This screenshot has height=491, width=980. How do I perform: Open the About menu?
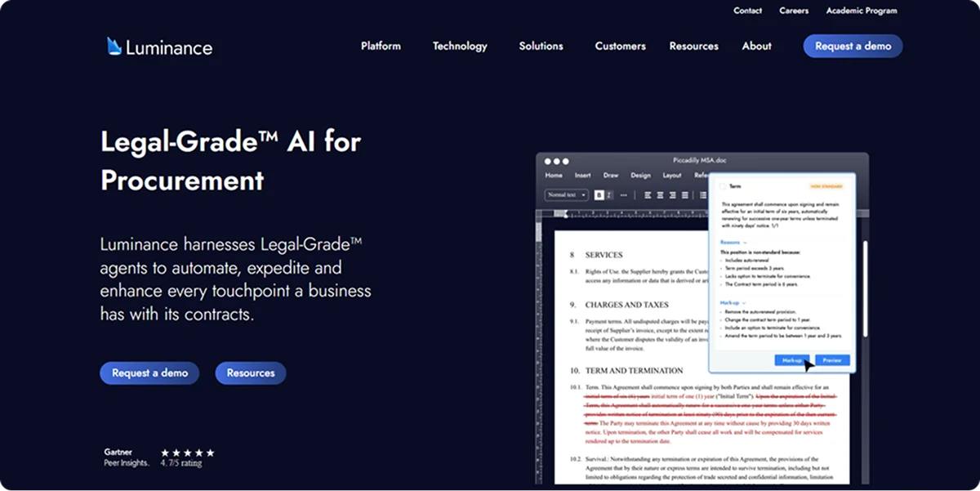coord(756,46)
